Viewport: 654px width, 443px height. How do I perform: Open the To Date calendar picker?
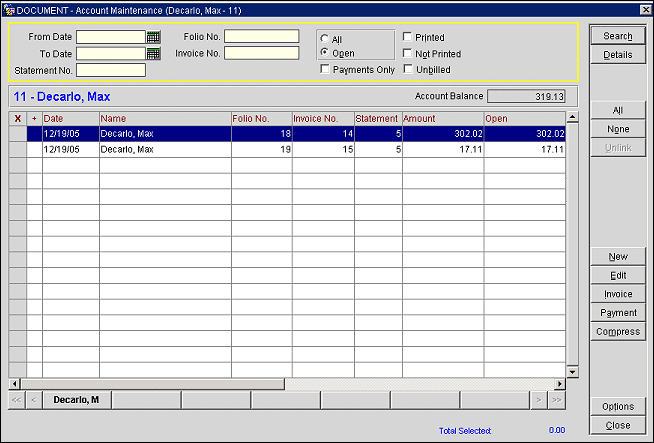click(x=153, y=54)
